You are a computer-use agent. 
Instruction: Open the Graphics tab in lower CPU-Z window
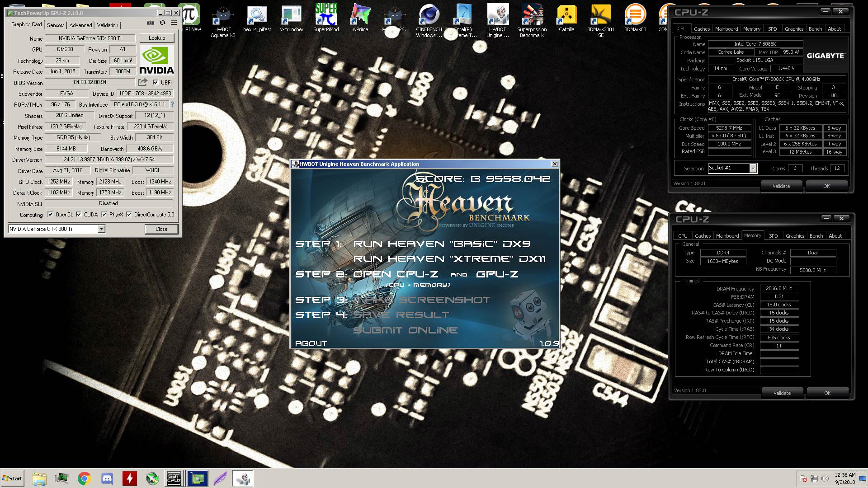click(x=795, y=236)
